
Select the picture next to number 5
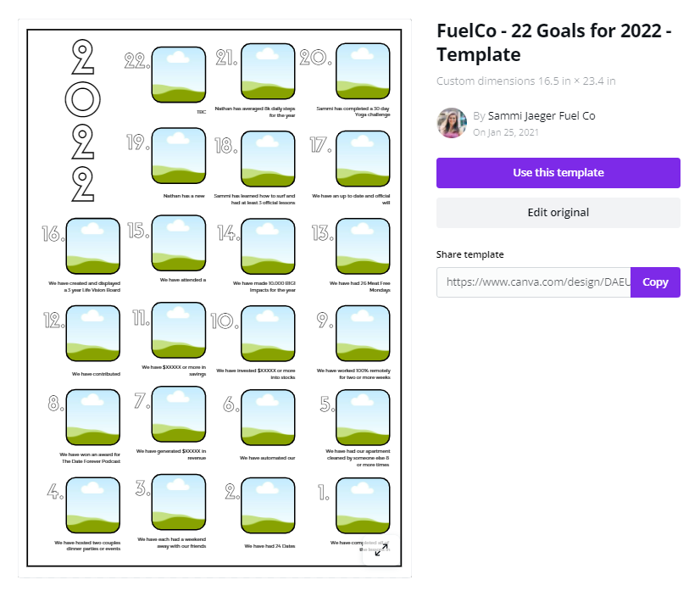coord(363,417)
